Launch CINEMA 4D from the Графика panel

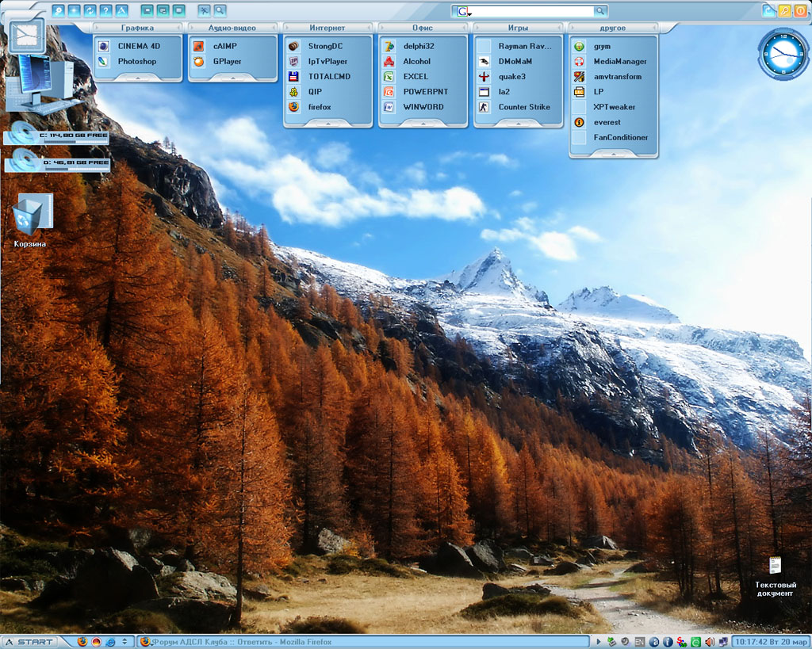138,46
